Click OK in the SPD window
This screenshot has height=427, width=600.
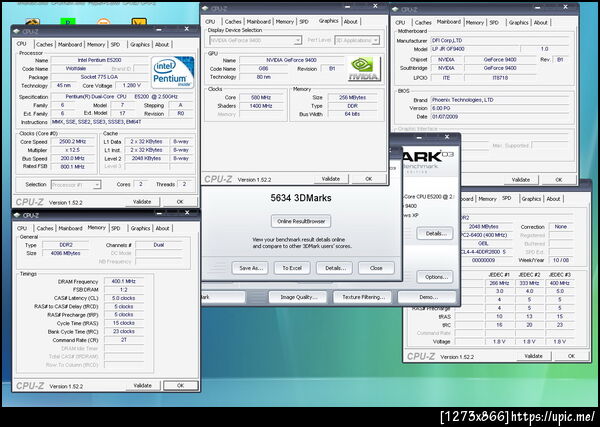point(571,356)
